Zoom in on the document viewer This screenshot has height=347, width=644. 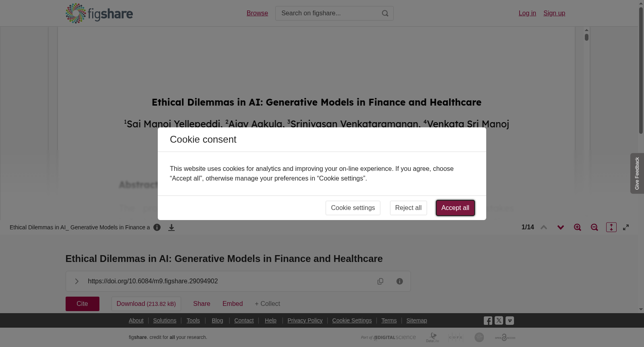(578, 227)
